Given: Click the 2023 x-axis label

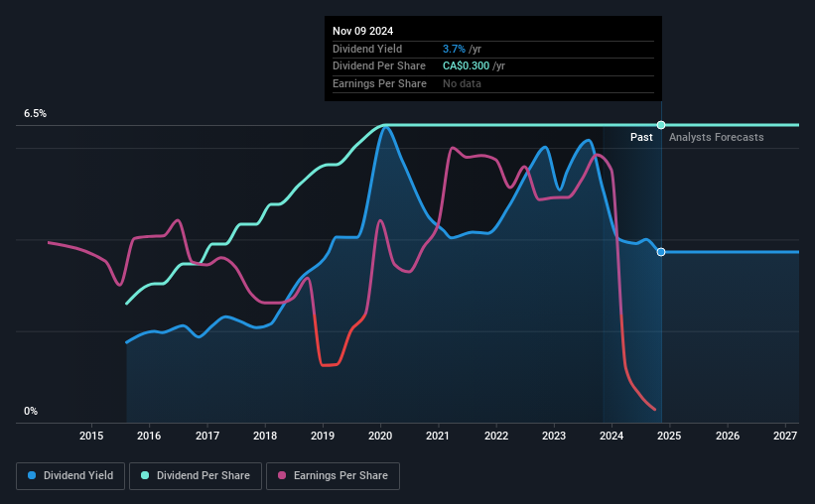Looking at the screenshot, I should (554, 436).
